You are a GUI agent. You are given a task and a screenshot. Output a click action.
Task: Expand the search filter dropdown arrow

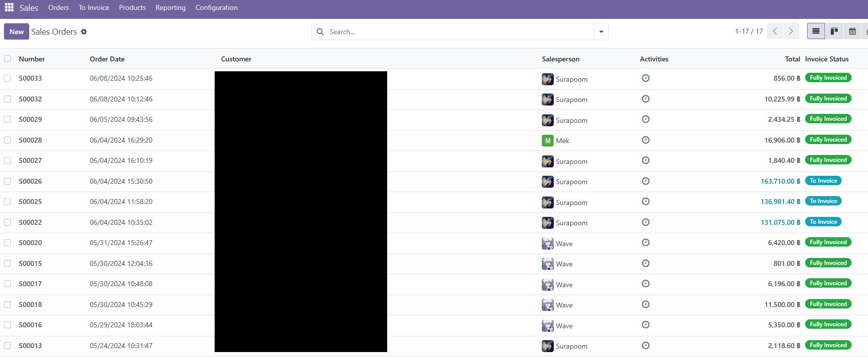pos(601,32)
